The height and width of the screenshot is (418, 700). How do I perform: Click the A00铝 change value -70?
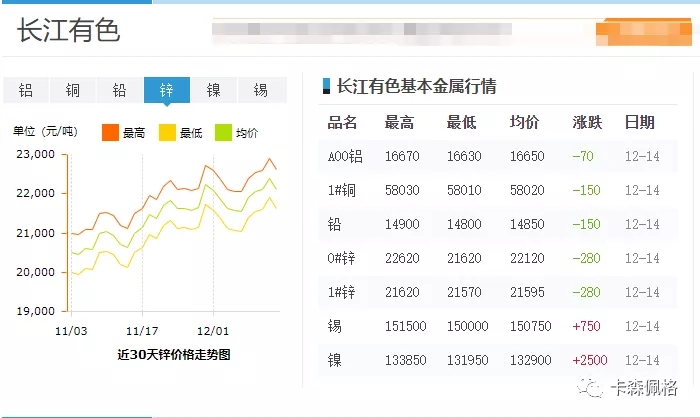(x=583, y=156)
